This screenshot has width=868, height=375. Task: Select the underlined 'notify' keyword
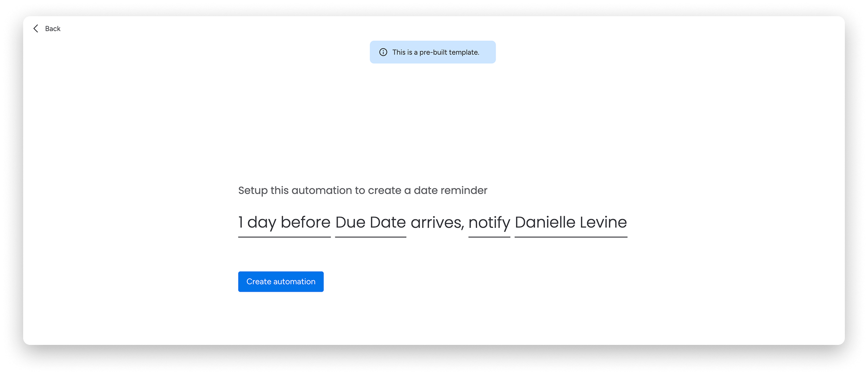point(489,222)
